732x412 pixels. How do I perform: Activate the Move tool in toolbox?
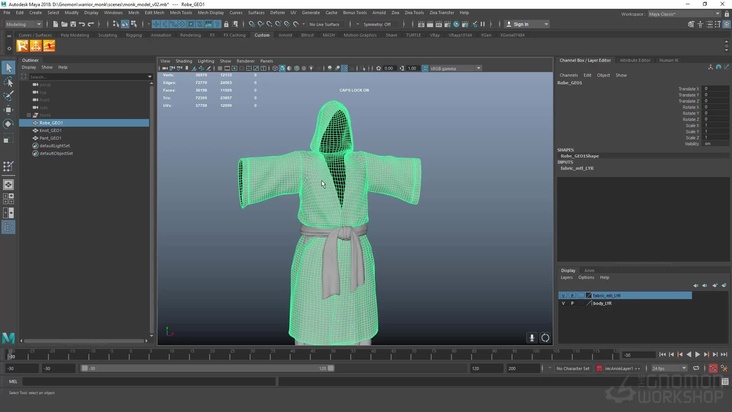8,110
